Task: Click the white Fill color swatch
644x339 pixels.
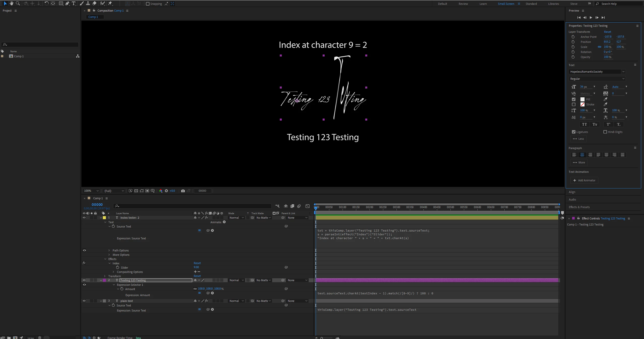Action: pos(582,99)
